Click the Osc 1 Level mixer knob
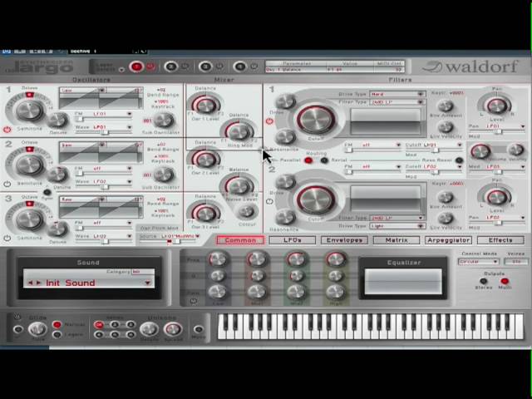 [x=205, y=106]
